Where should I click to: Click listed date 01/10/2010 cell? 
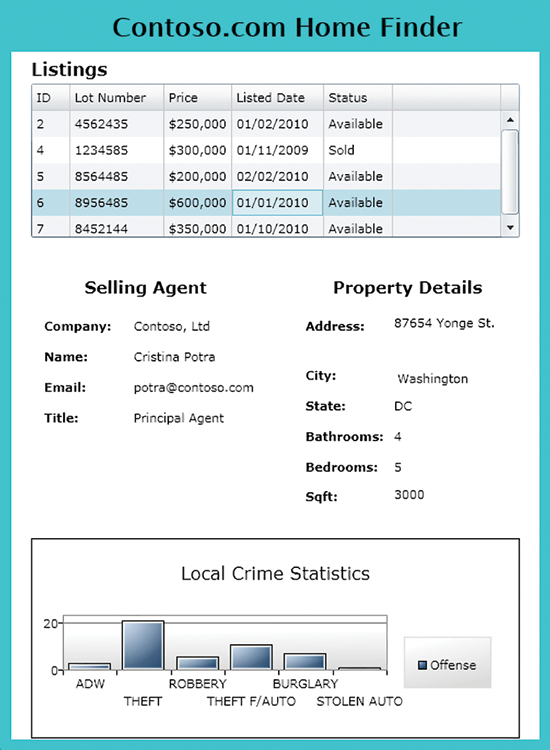pyautogui.click(x=277, y=227)
